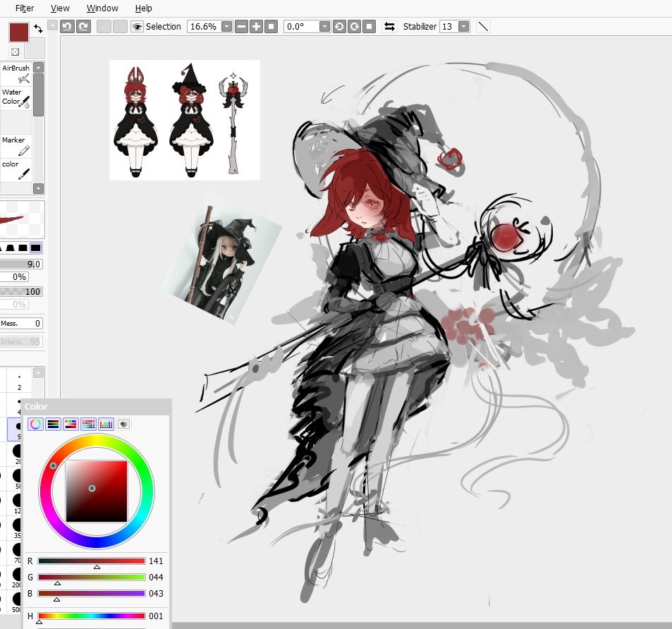Collapse the toolbar with small up arrow
This screenshot has width=672, height=629.
point(52,25)
